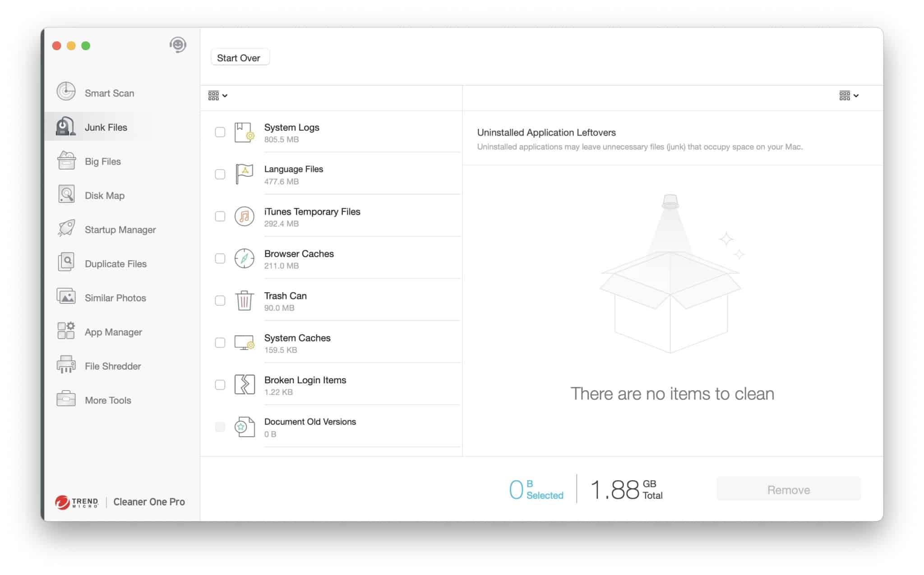Click the Cleaner One Pro label
924x575 pixels.
coord(149,502)
